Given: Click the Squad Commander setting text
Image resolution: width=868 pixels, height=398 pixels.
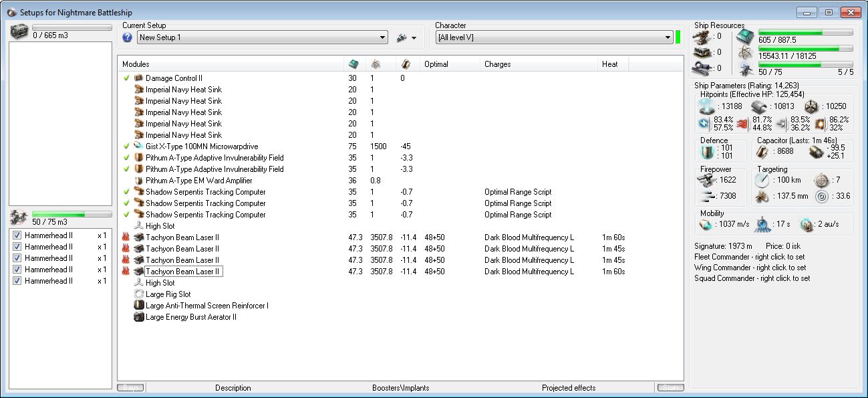Looking at the screenshot, I should [752, 278].
